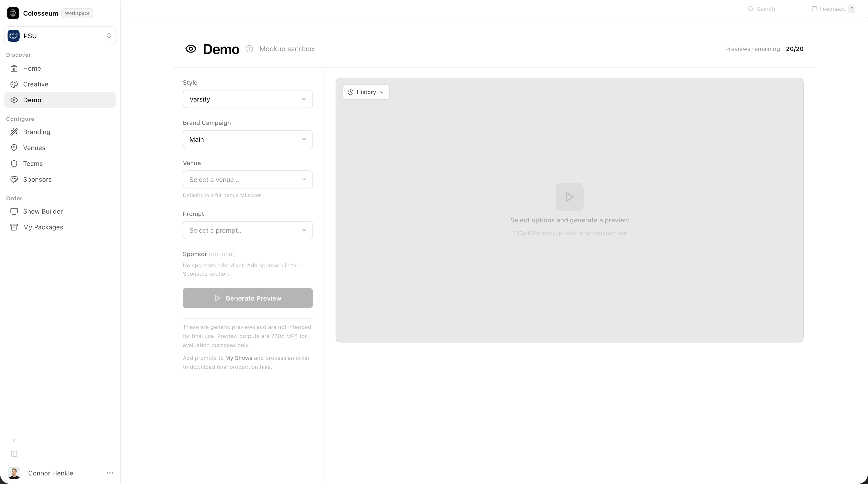Click the Colosseum logo icon
Image resolution: width=868 pixels, height=484 pixels.
click(x=13, y=13)
